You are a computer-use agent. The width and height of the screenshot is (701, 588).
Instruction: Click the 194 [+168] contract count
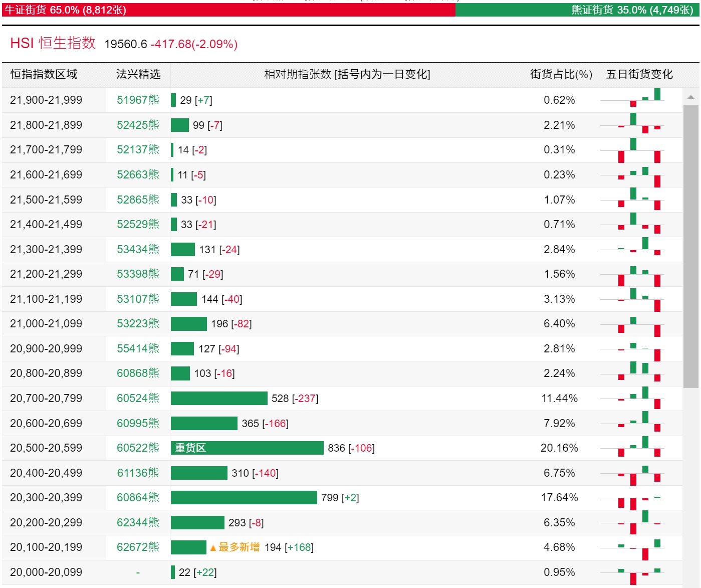[x=289, y=547]
